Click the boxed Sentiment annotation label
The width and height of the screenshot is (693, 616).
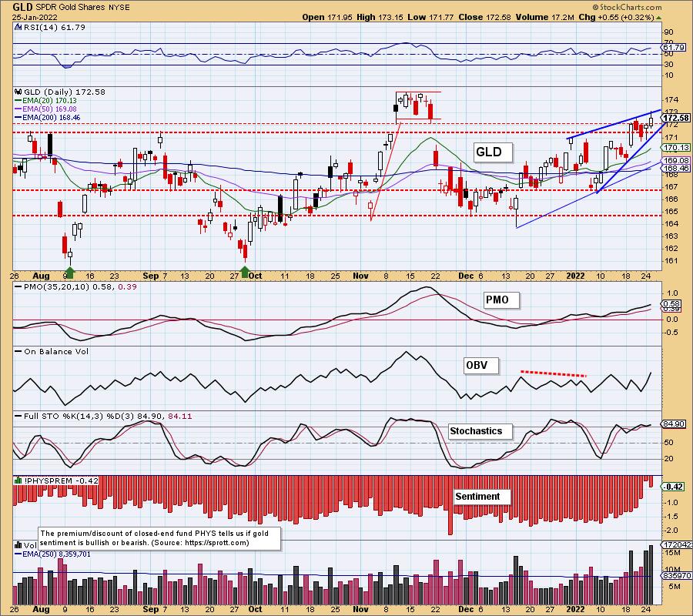click(482, 497)
